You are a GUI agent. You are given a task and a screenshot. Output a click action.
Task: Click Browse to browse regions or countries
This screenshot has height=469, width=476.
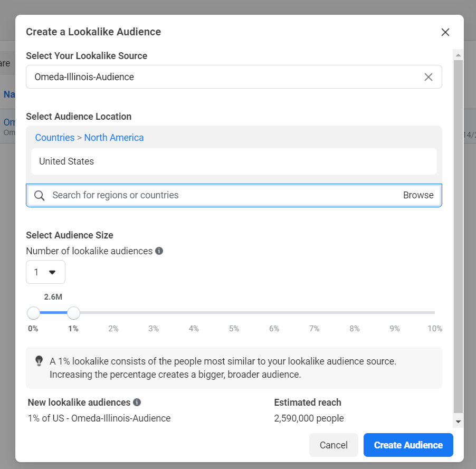418,195
